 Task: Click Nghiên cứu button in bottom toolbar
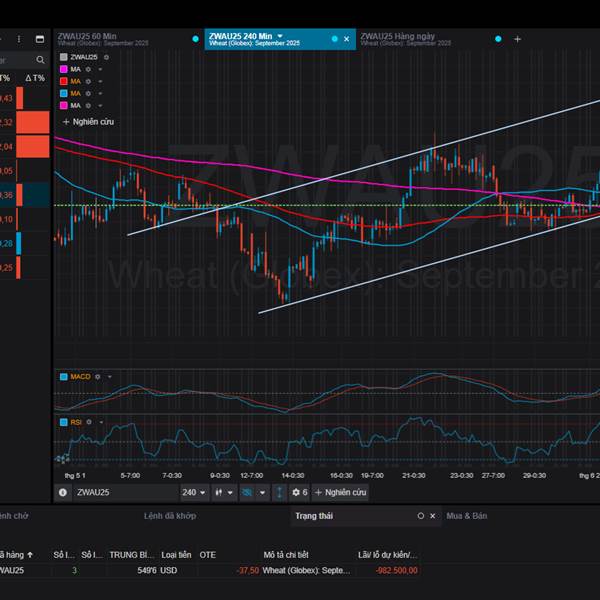[340, 492]
